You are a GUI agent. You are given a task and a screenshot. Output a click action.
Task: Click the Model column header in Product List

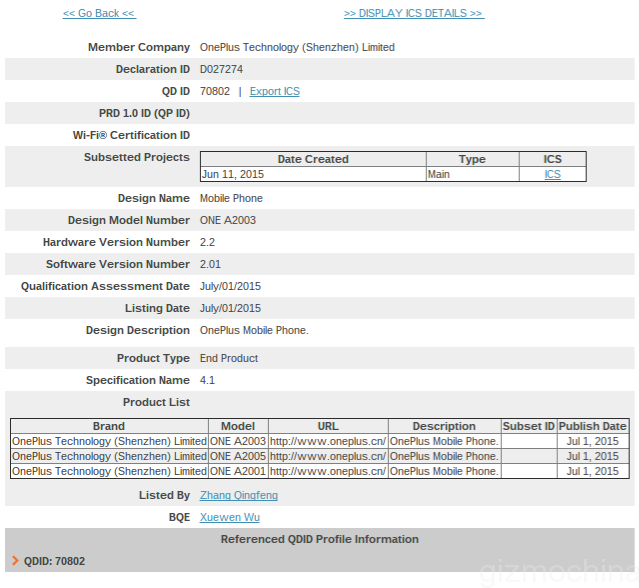238,426
